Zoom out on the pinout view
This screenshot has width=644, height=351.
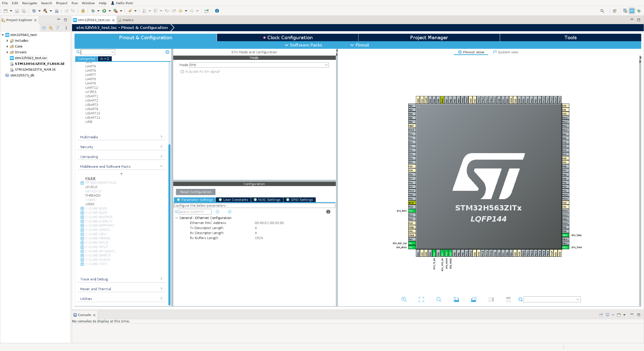tap(439, 300)
